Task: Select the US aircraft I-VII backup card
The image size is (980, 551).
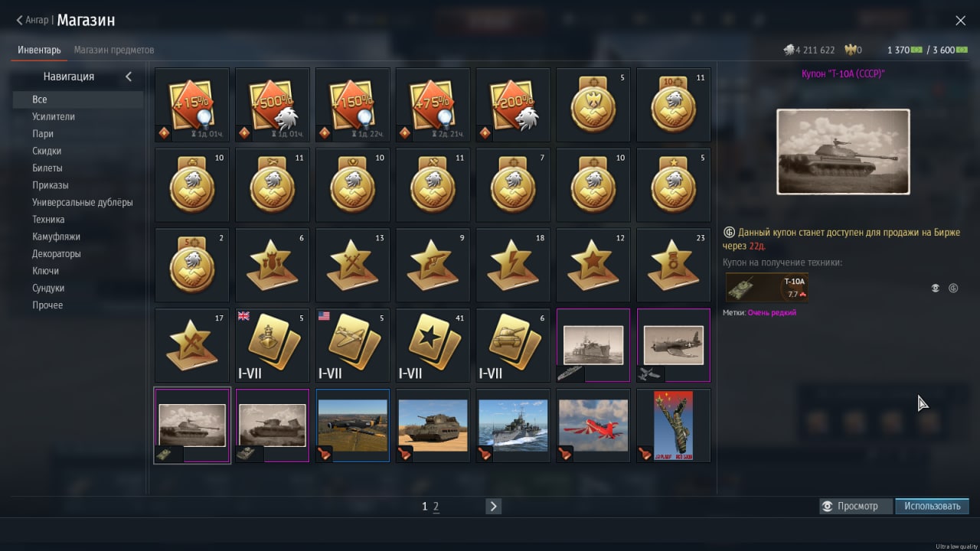Action: coord(353,345)
